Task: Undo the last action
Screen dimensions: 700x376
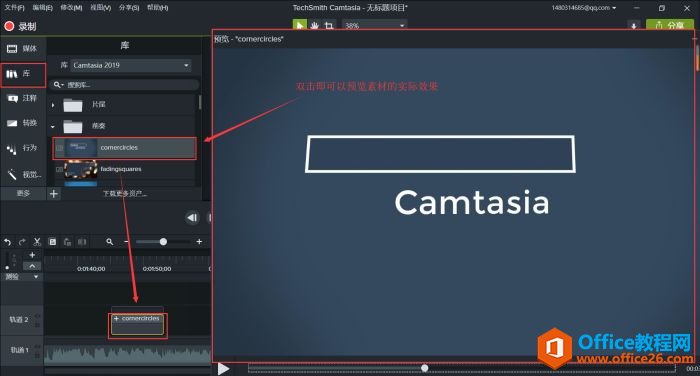Action: pyautogui.click(x=8, y=242)
